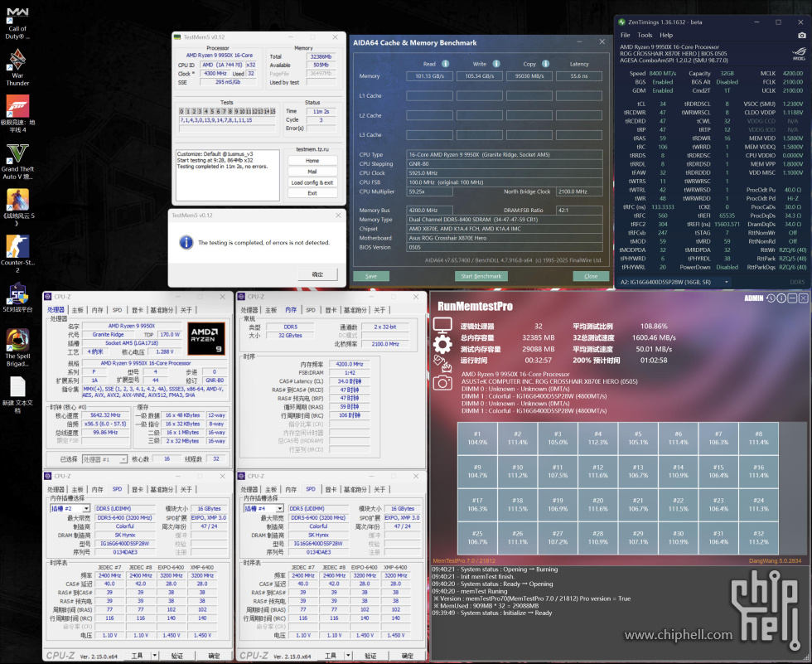Click 验证 in the slot #2 CPU-Z window
The width and height of the screenshot is (812, 664).
(x=176, y=656)
